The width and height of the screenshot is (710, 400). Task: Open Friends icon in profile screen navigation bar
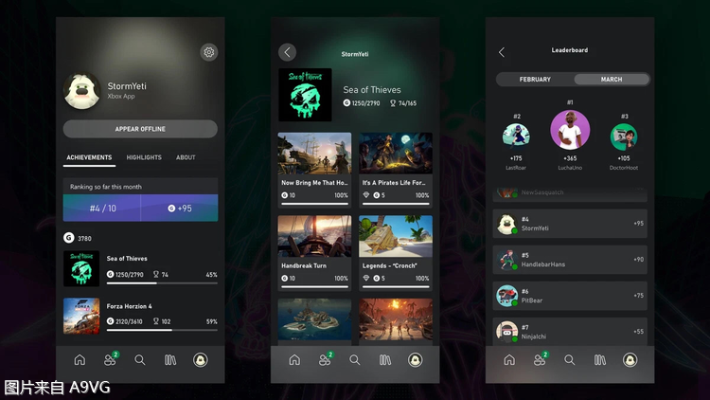click(x=110, y=359)
